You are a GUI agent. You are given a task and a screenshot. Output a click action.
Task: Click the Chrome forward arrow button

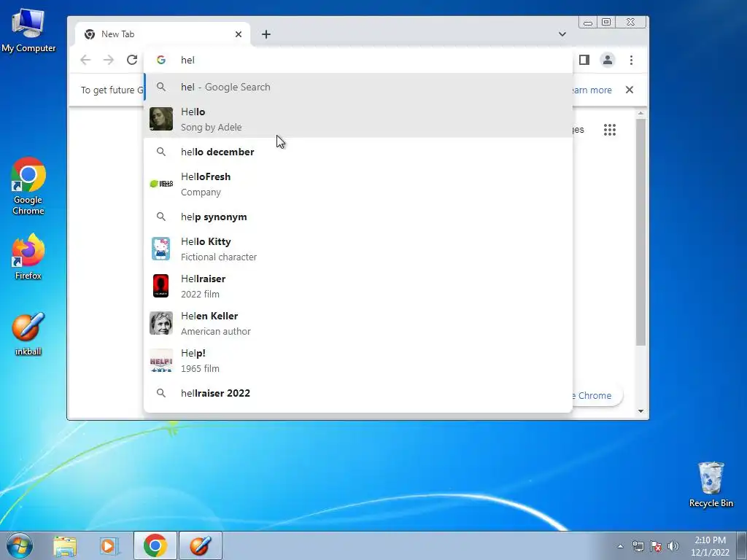tap(109, 60)
